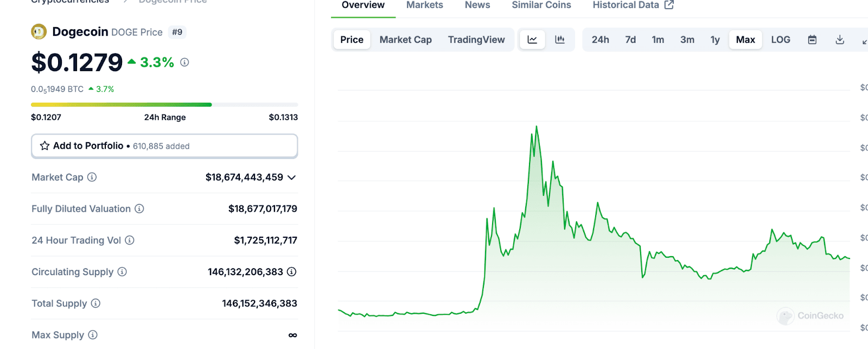The image size is (868, 349).
Task: Click the $0.1313 24h high value
Action: click(x=283, y=117)
